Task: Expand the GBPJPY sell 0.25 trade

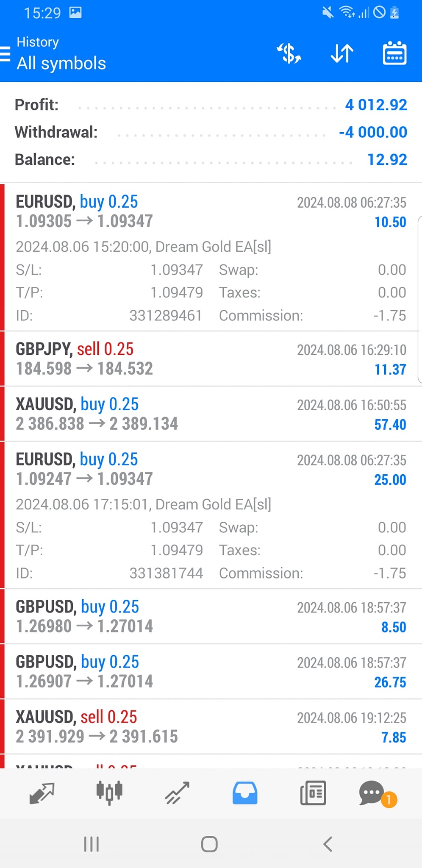Action: [x=211, y=359]
